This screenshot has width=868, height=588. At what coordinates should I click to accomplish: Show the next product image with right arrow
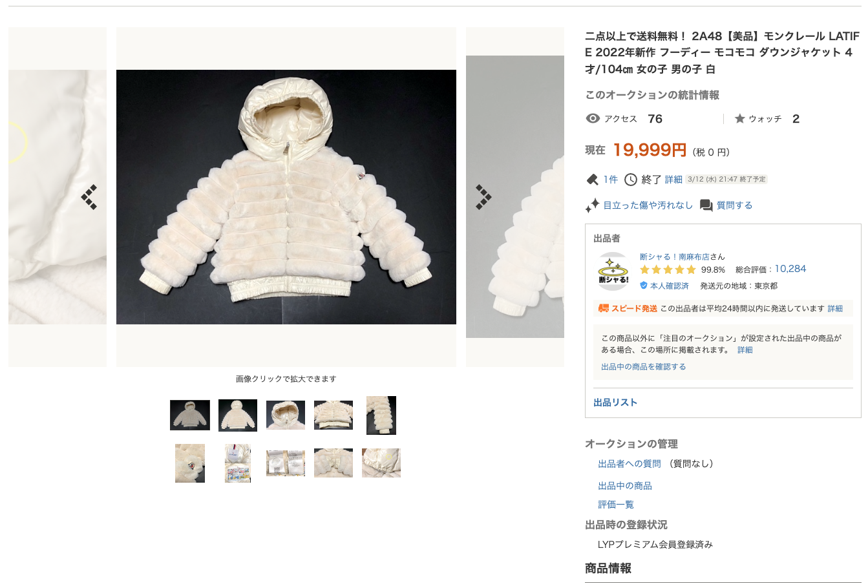pyautogui.click(x=483, y=197)
